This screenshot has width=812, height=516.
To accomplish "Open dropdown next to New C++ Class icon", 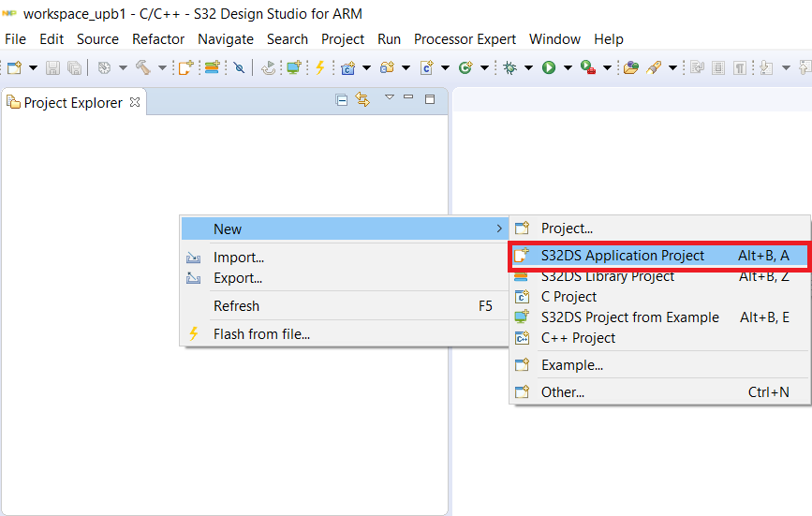I will [484, 67].
